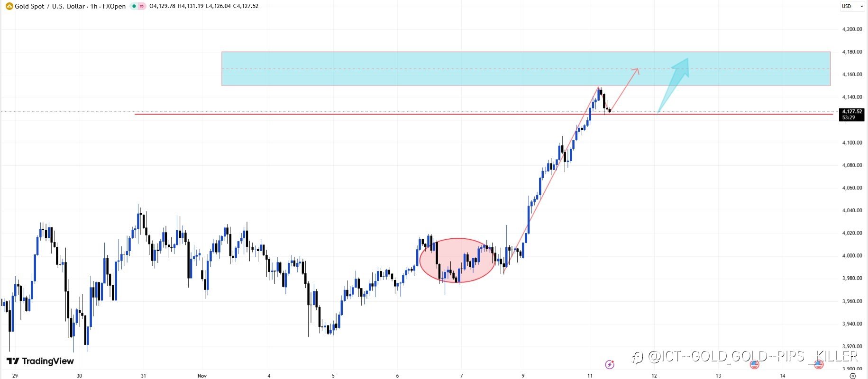Click the 1h interval label
This screenshot has height=379, width=868.
click(94, 6)
